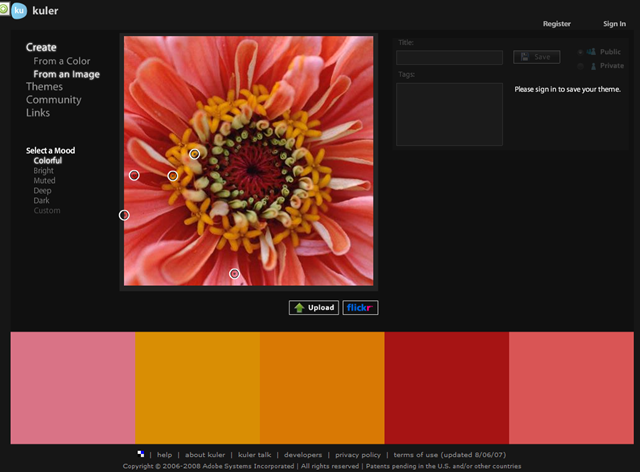Click the pink color swatch

(73, 388)
